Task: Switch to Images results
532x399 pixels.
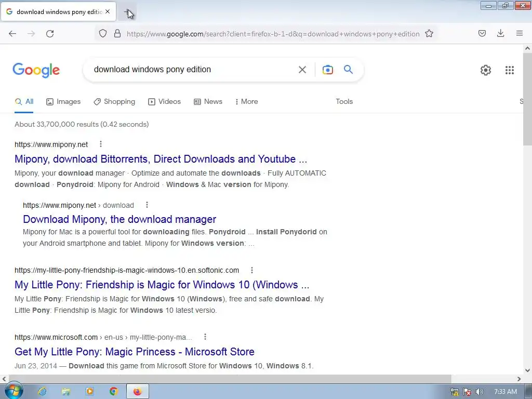Action: coord(63,101)
